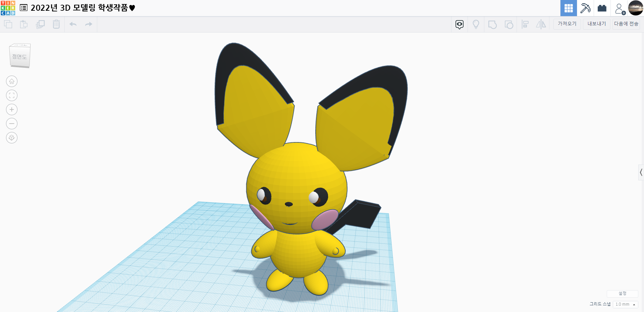Screen dimensions: 644x312
Task: Click the 정면도 view cube
Action: coord(20,56)
